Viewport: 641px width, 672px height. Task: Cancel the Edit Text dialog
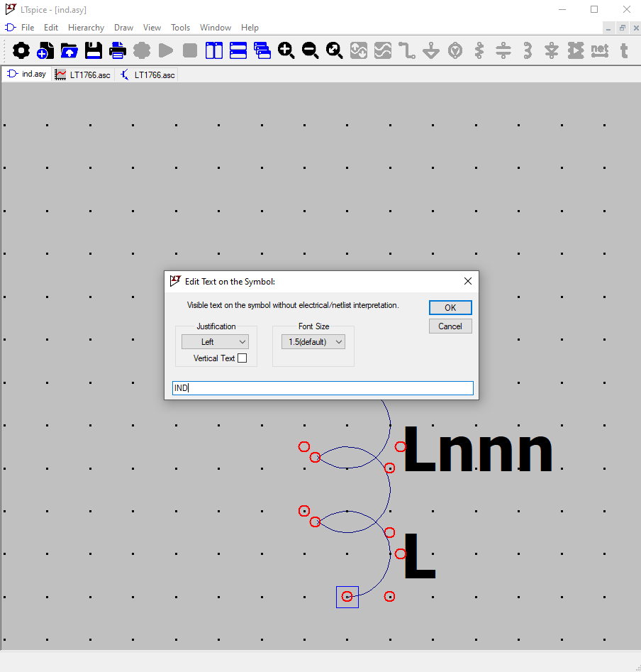click(x=450, y=326)
